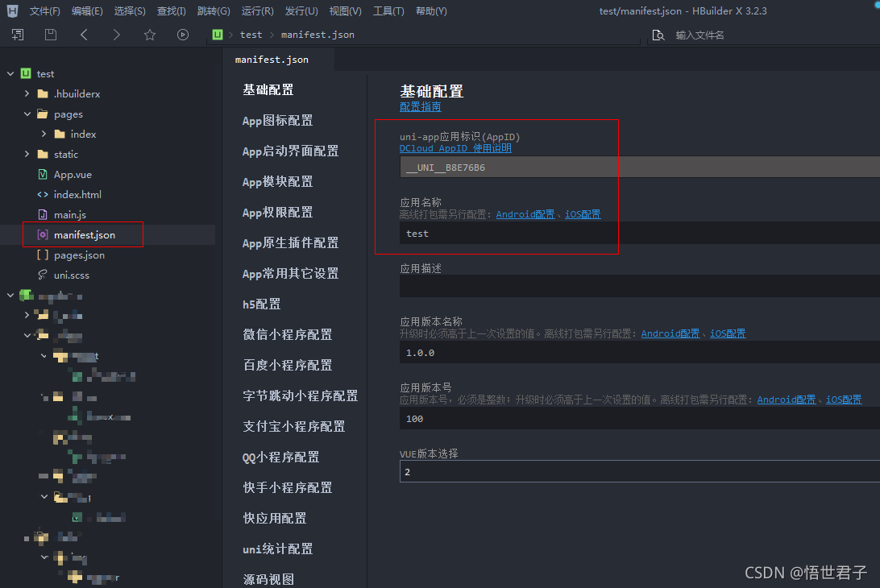The image size is (880, 588).
Task: Click the index.html file icon
Action: [x=43, y=195]
